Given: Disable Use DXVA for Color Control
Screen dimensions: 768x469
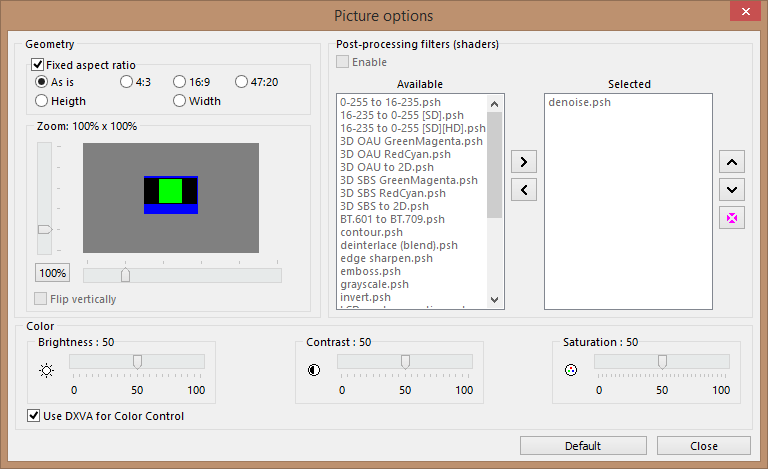Looking at the screenshot, I should [x=36, y=416].
